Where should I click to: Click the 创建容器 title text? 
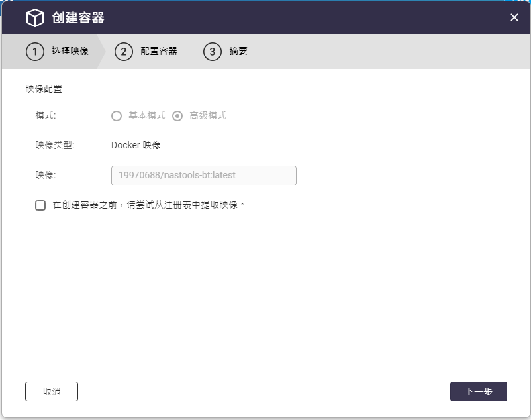tap(78, 18)
